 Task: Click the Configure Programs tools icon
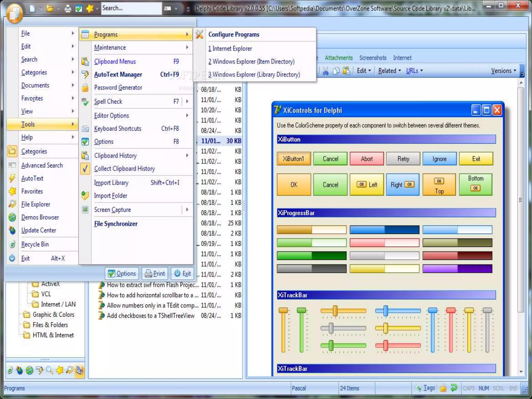[199, 34]
